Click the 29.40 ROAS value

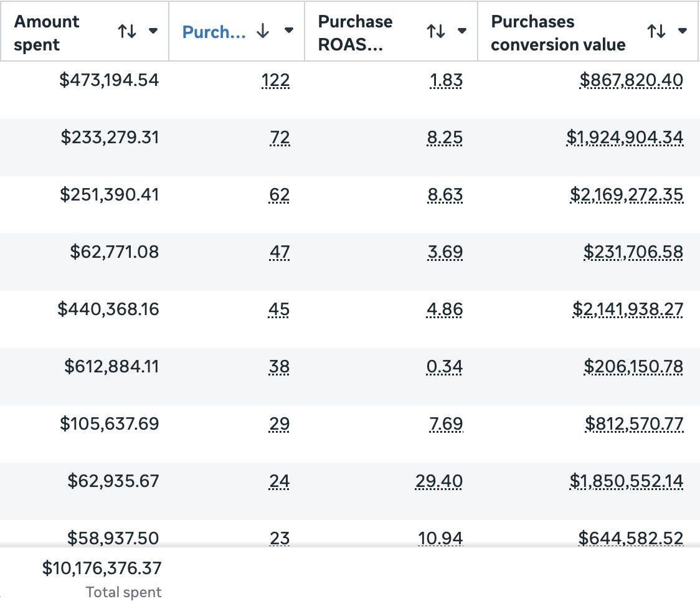click(x=439, y=481)
